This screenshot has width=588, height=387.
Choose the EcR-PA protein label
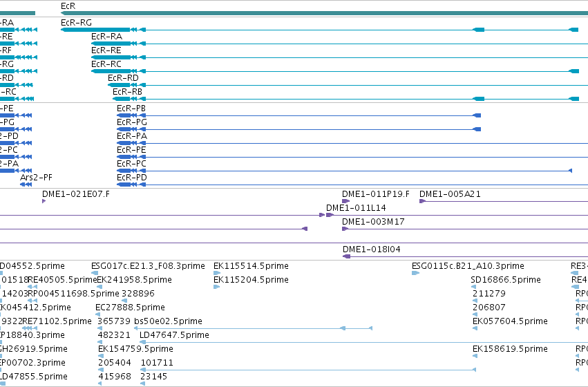(x=131, y=136)
